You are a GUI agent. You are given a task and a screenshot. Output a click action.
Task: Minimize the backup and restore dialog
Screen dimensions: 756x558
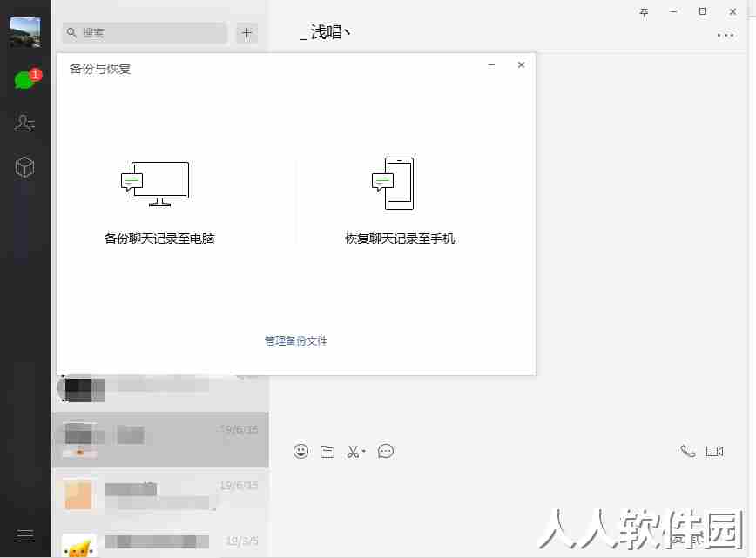pyautogui.click(x=491, y=65)
